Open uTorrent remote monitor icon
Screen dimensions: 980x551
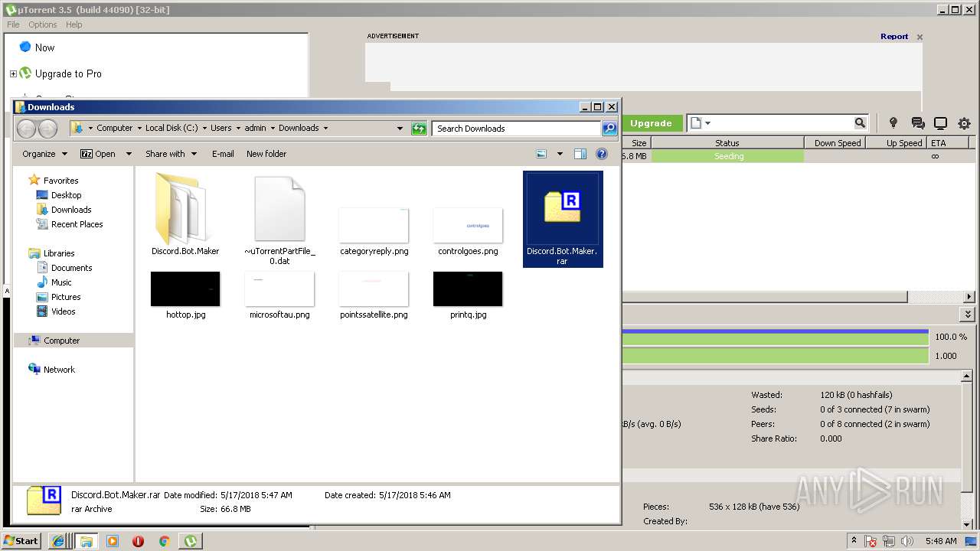941,123
